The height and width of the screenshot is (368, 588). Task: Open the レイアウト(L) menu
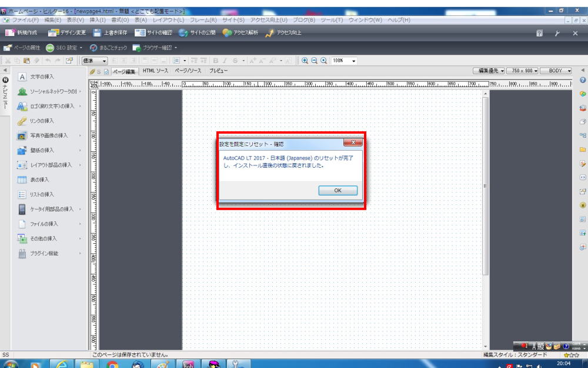coord(168,20)
